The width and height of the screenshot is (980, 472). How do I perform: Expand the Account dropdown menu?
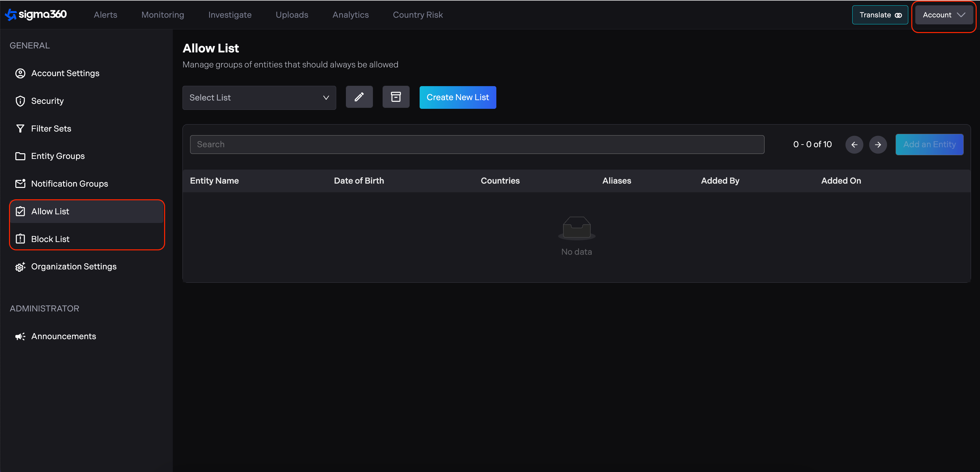944,15
